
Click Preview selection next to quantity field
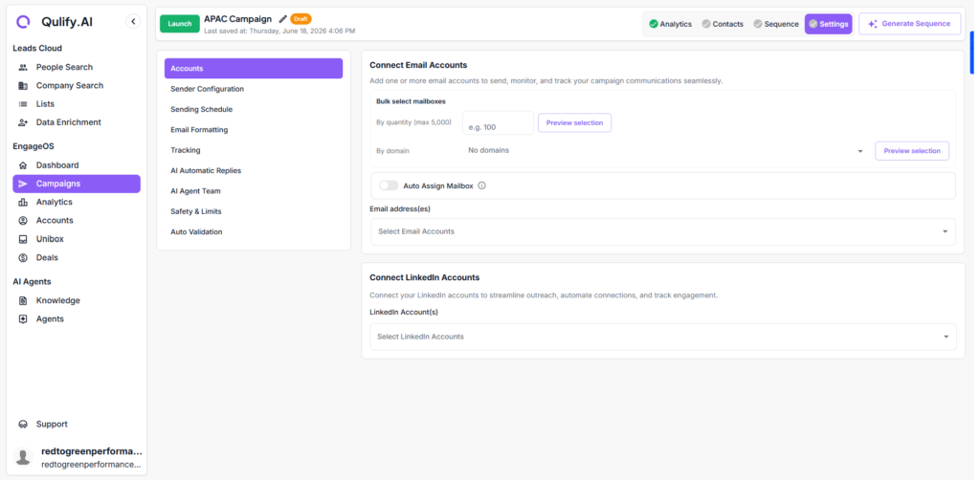pyautogui.click(x=574, y=123)
